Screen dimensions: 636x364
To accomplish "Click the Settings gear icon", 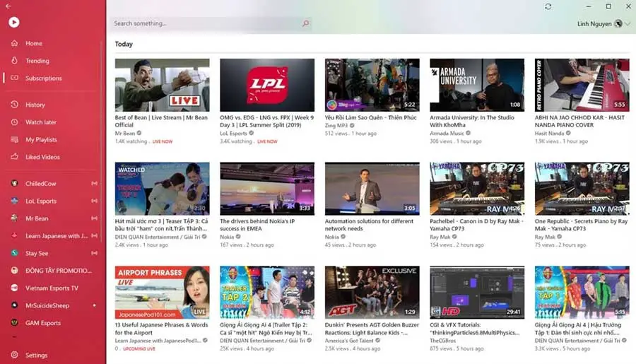I will tap(14, 355).
